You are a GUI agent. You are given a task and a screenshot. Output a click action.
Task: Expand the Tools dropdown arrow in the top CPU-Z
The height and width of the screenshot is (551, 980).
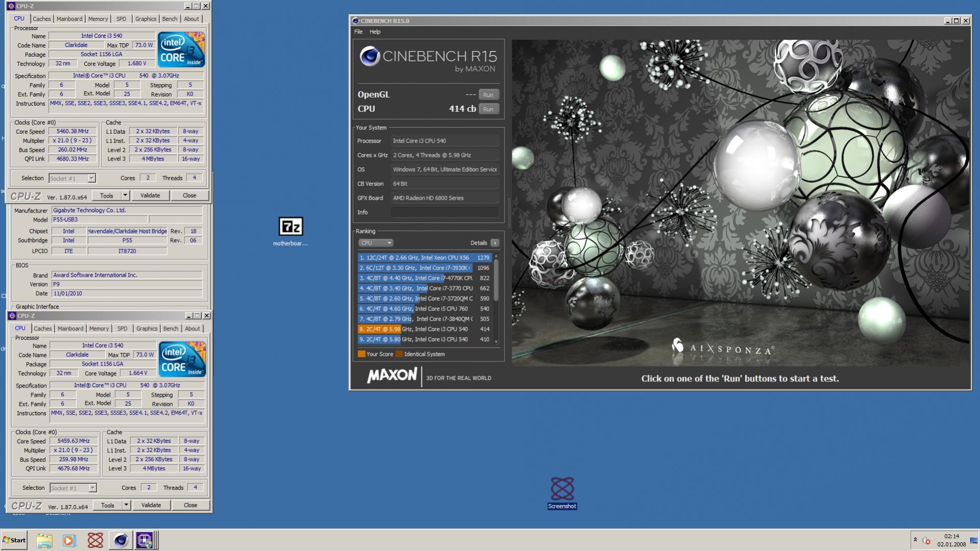(x=125, y=196)
